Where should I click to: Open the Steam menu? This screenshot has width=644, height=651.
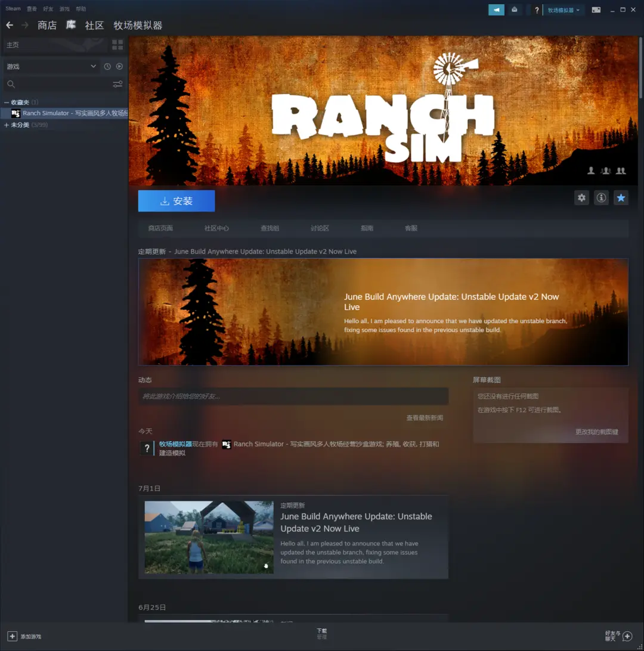click(13, 9)
